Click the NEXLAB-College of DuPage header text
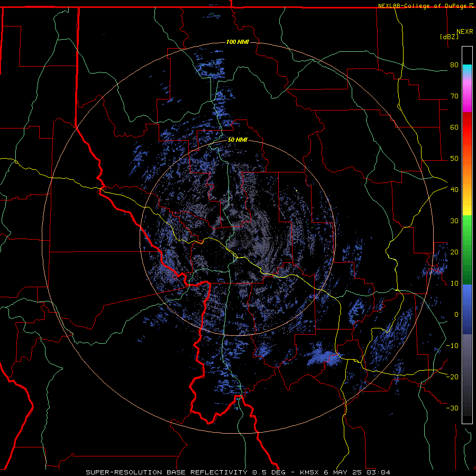This screenshot has height=476, width=476. [423, 6]
